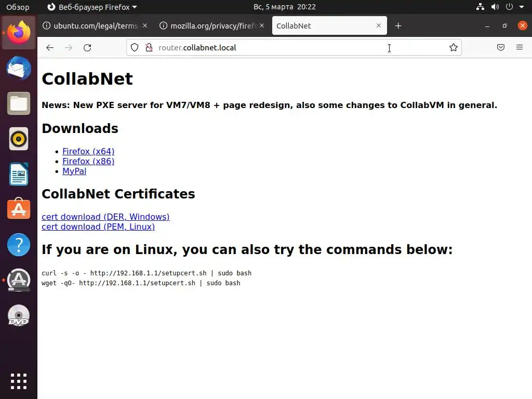Bookmark this page with the star
This screenshot has width=532, height=399.
(453, 47)
